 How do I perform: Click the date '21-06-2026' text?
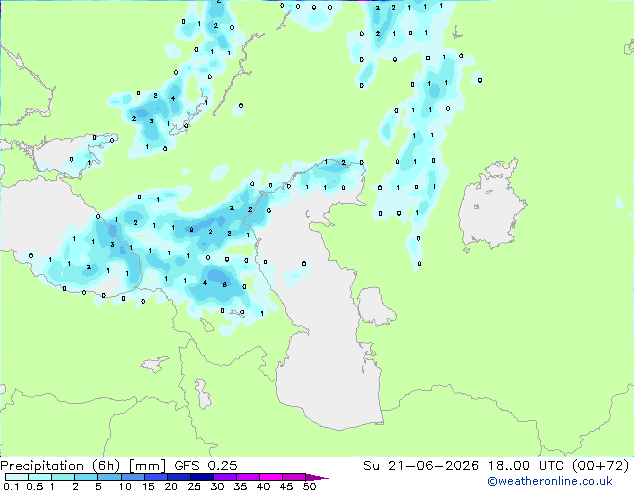433,466
